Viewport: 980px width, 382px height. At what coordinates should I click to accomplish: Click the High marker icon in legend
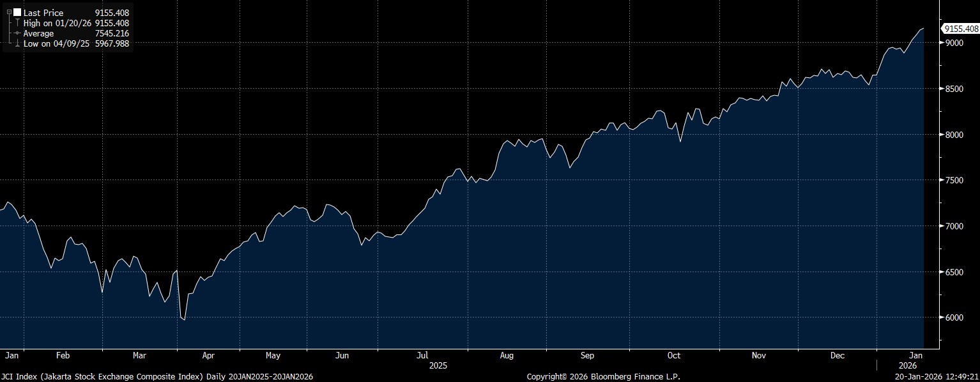[x=17, y=23]
